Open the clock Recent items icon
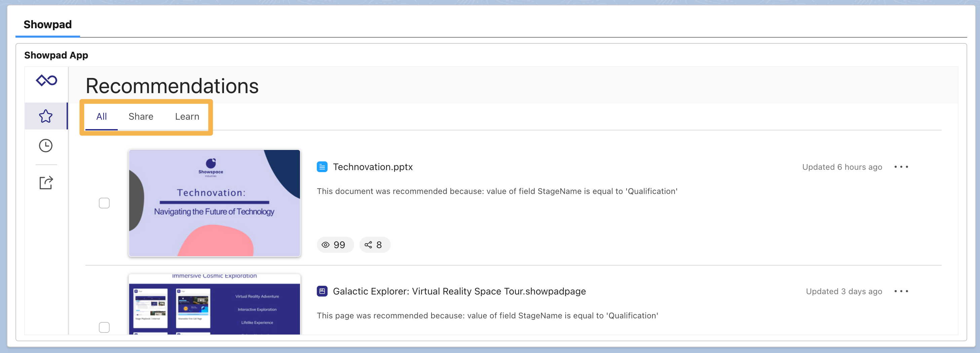This screenshot has height=353, width=980. pyautogui.click(x=46, y=145)
